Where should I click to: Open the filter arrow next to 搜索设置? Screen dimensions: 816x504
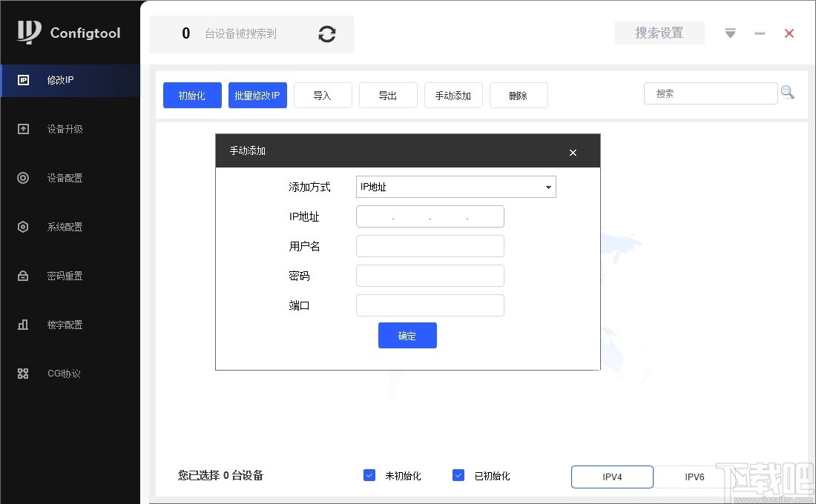coord(730,33)
